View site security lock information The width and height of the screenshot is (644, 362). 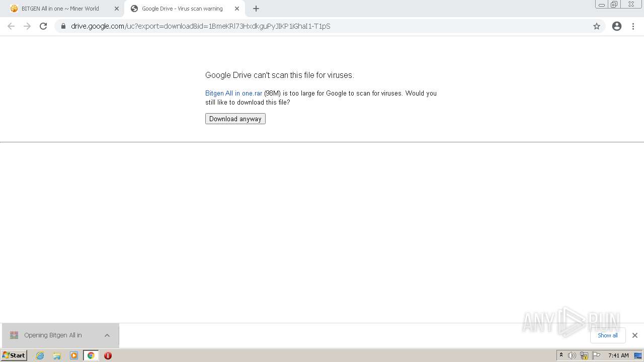63,26
